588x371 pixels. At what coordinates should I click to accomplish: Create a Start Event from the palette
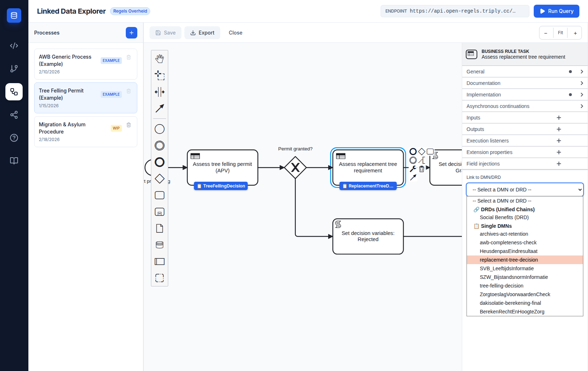[x=159, y=129]
